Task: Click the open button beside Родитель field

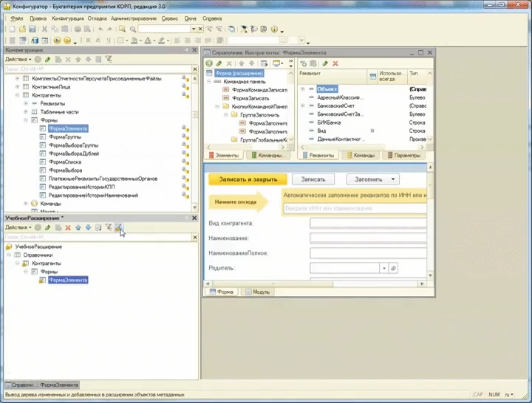Action: [x=393, y=268]
